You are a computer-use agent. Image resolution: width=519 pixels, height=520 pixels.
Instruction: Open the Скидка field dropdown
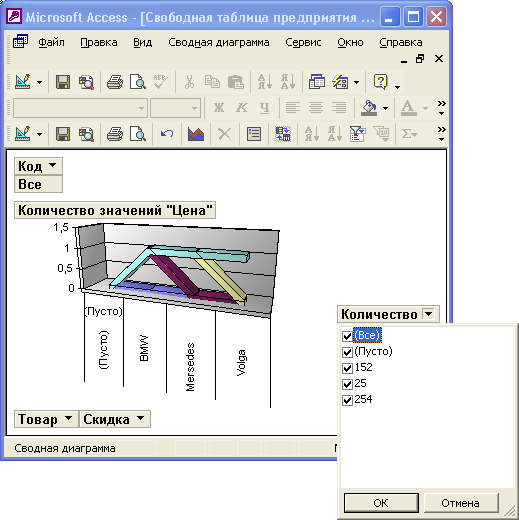(140, 418)
